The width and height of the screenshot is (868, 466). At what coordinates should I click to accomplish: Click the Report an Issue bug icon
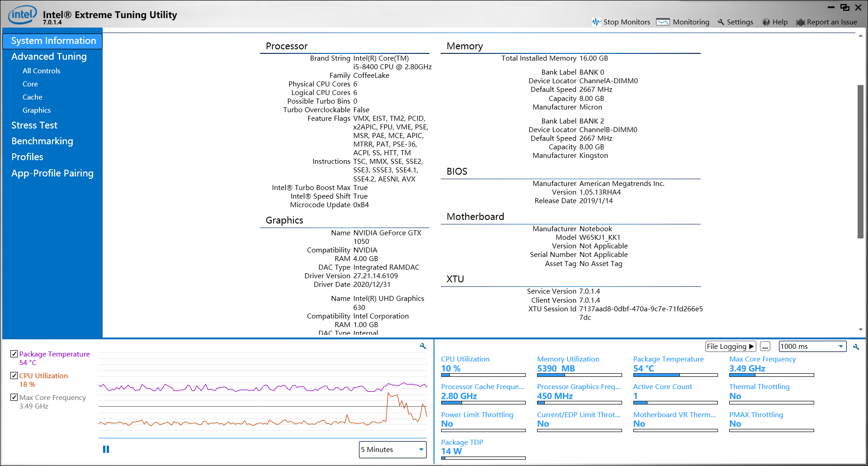(x=801, y=22)
